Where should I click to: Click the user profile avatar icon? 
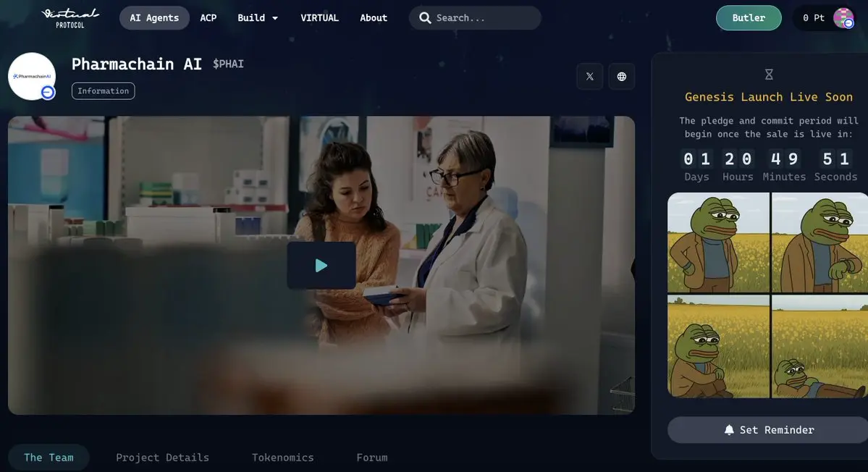click(x=843, y=17)
